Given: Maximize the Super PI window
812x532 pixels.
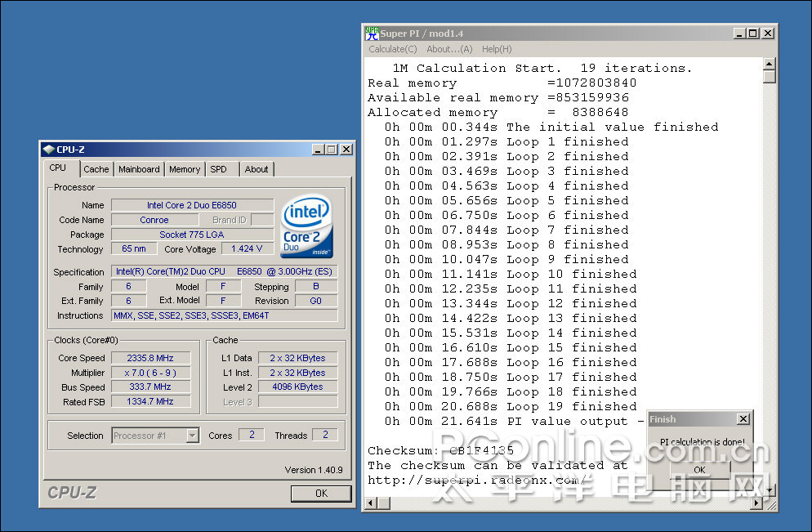Looking at the screenshot, I should pyautogui.click(x=752, y=34).
